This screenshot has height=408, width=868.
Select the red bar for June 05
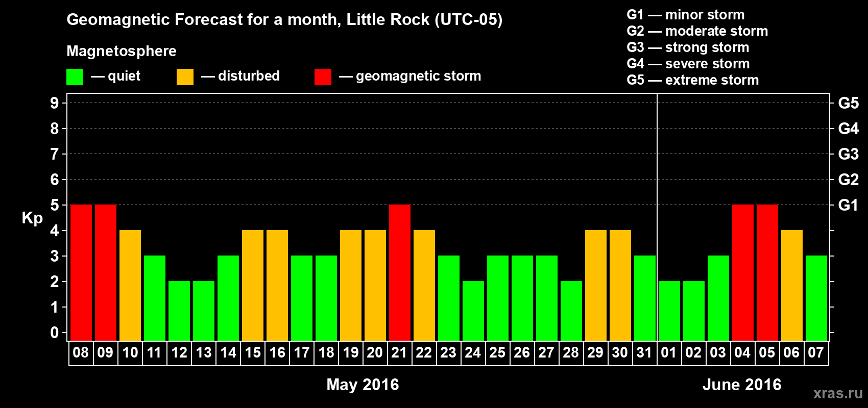click(x=767, y=273)
